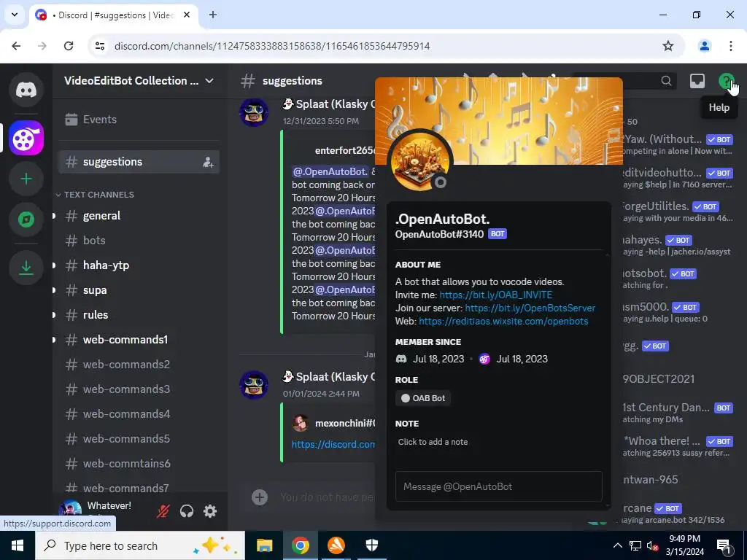Screen dimensions: 747x560
Task: Show hidden system tray icons chevron
Action: (x=617, y=545)
